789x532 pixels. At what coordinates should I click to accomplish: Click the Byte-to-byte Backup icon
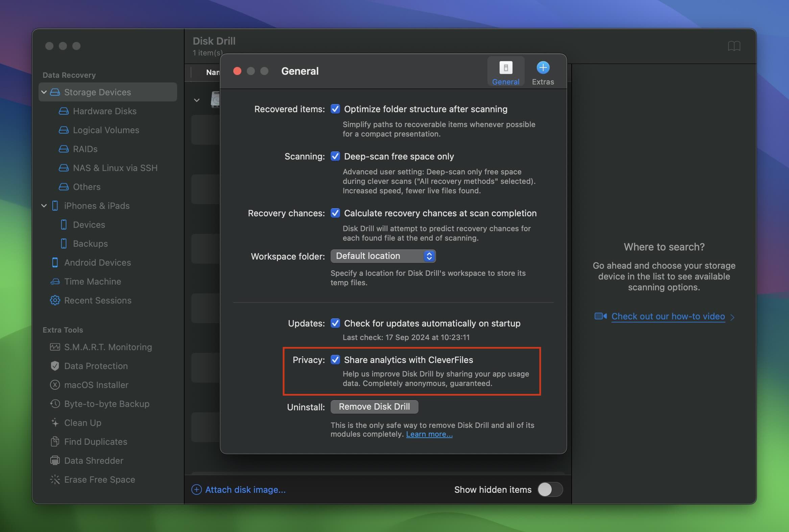55,404
